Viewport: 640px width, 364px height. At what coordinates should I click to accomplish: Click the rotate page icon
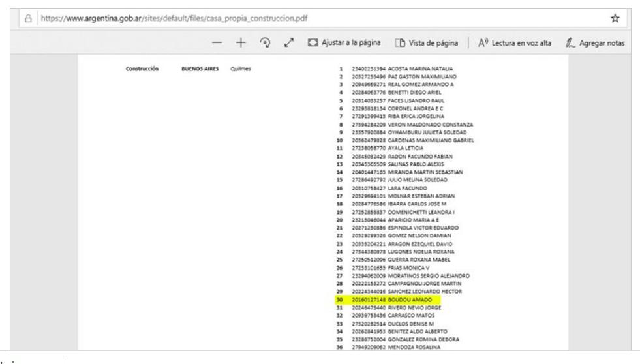tap(265, 43)
